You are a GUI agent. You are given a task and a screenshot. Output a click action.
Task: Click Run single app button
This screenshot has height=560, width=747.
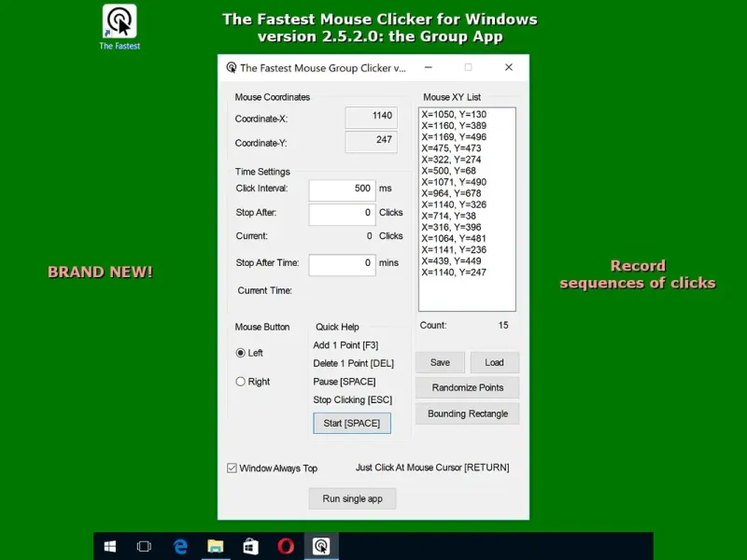point(353,498)
